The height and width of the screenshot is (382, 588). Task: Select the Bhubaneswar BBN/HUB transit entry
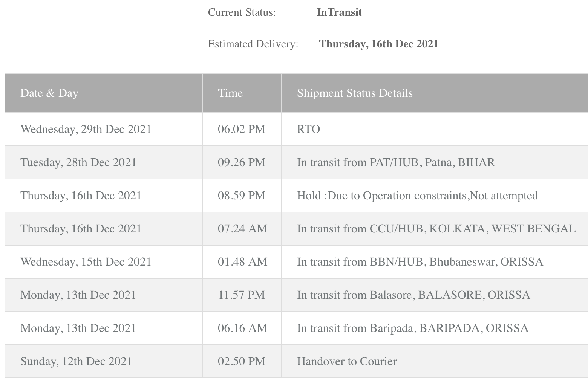pyautogui.click(x=420, y=262)
